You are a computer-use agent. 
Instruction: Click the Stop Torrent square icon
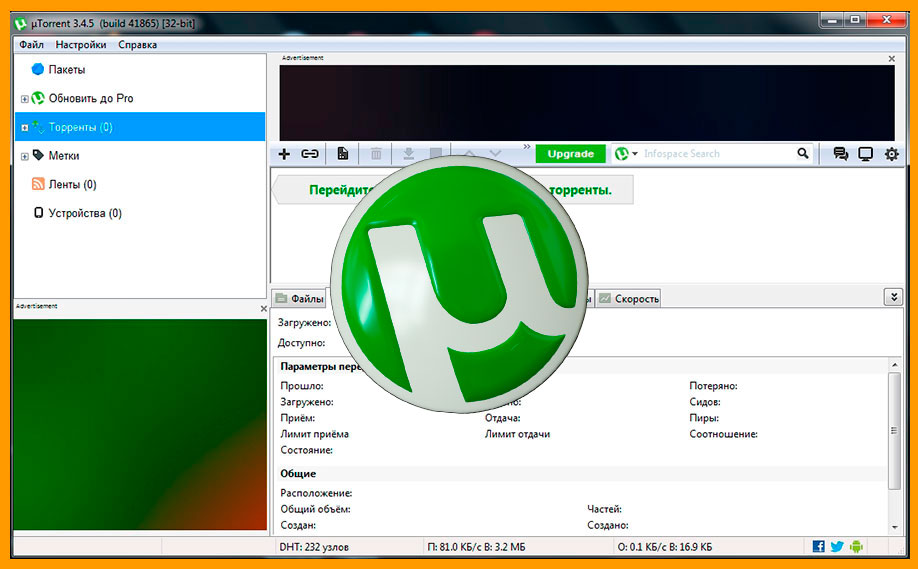click(436, 153)
